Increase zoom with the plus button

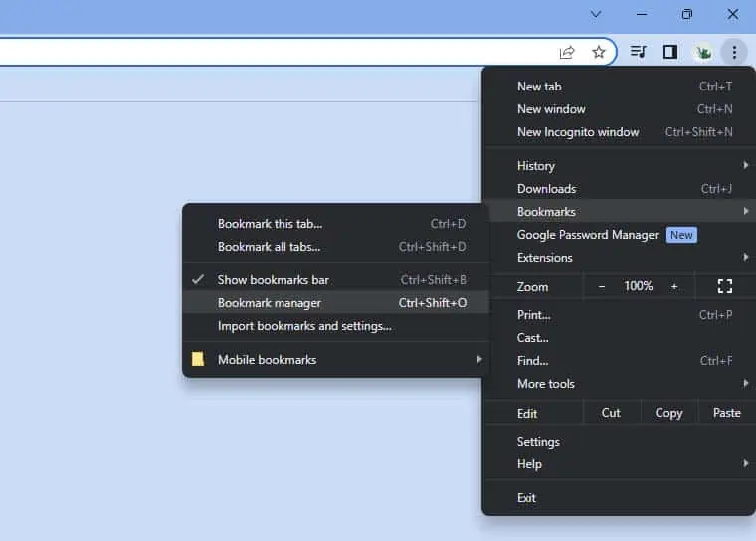click(674, 286)
